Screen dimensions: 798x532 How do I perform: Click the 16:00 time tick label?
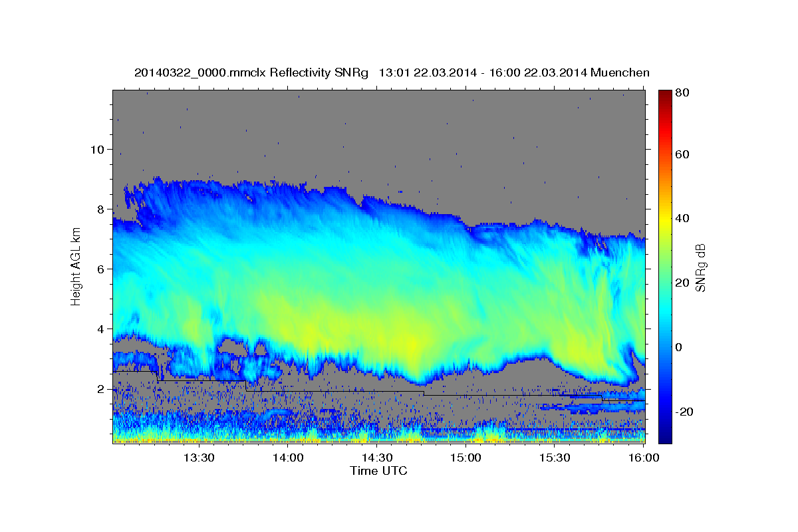coord(644,458)
